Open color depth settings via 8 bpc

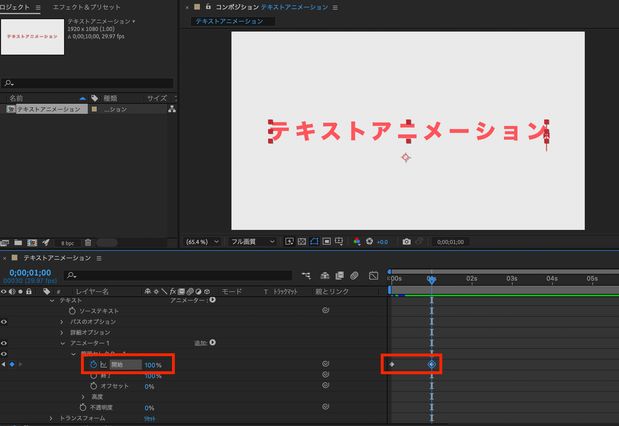point(68,243)
